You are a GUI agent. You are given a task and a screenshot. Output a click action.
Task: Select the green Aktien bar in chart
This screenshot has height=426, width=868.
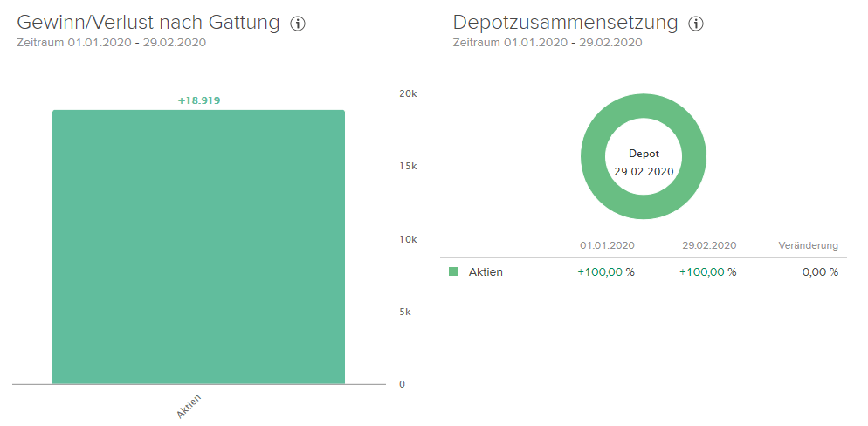[198, 246]
